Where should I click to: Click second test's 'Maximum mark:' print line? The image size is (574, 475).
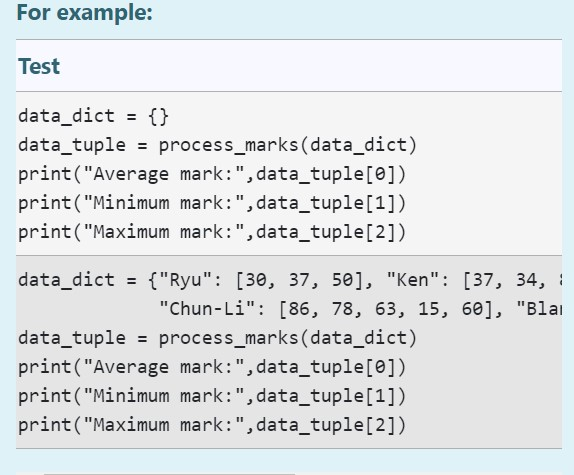212,424
